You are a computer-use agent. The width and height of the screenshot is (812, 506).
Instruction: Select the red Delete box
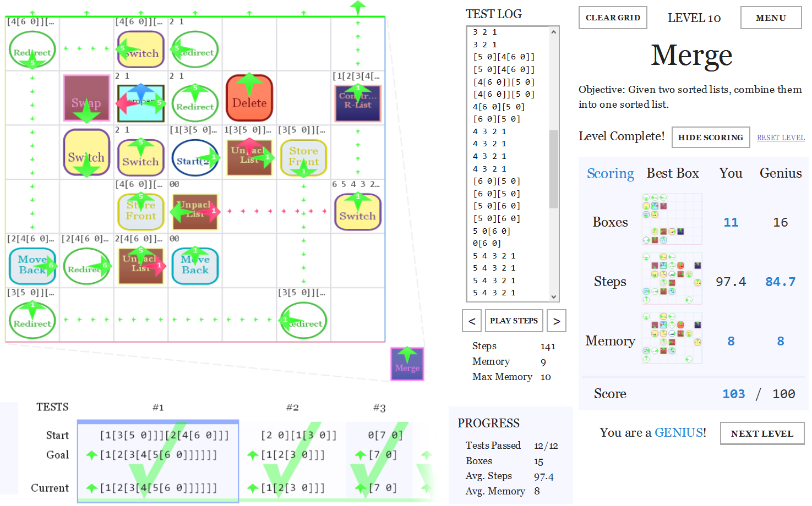click(249, 98)
